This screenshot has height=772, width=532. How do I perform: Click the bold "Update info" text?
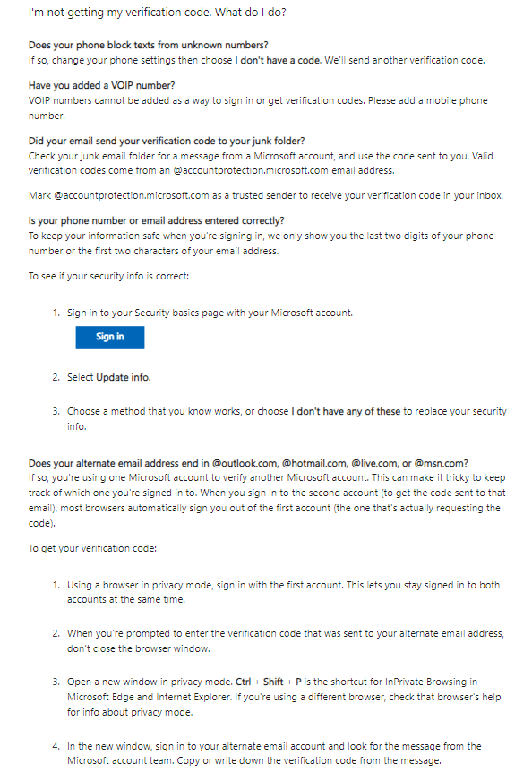123,378
